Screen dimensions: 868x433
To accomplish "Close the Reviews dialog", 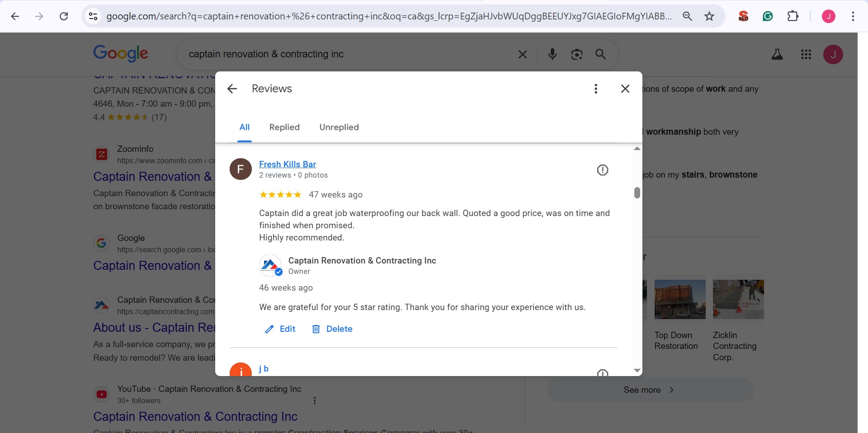I will 625,89.
